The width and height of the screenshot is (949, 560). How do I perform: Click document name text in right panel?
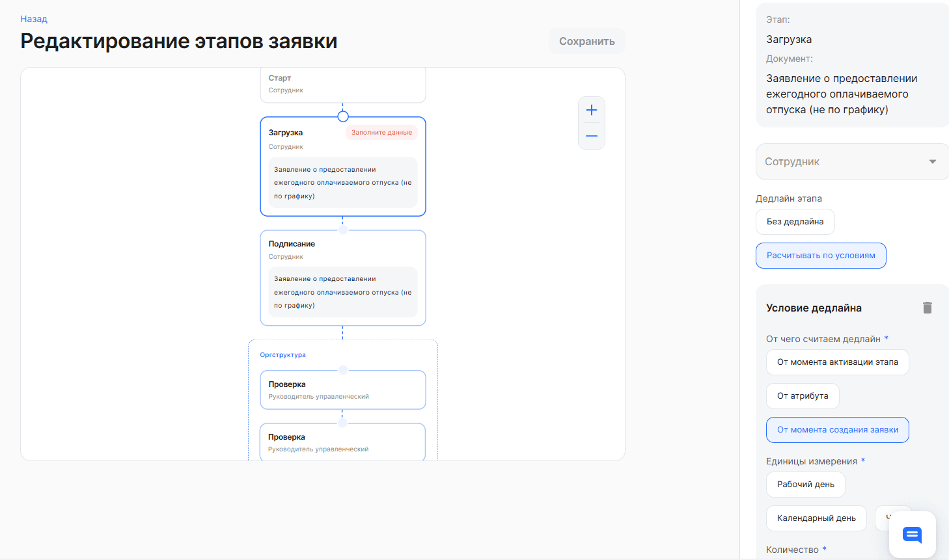(842, 94)
